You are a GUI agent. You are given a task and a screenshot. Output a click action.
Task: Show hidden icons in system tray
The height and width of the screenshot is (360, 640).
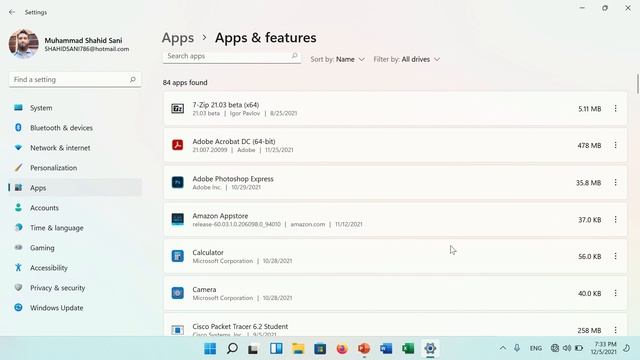click(503, 348)
